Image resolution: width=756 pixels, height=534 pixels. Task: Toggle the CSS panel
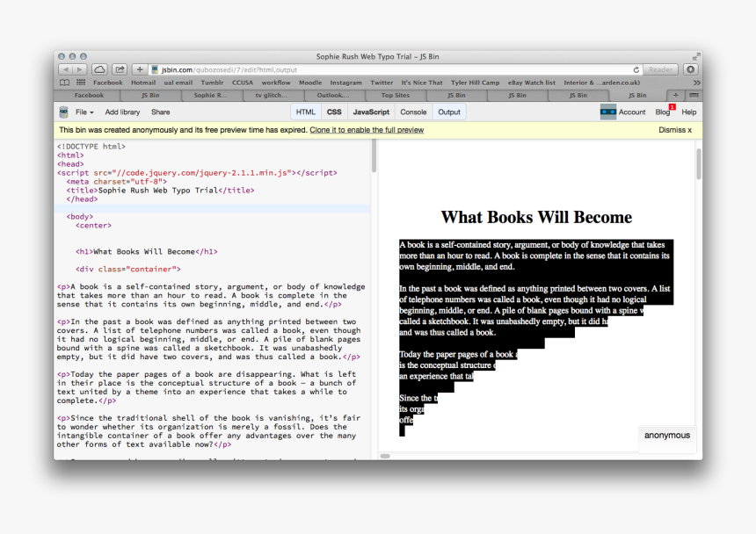coord(334,112)
